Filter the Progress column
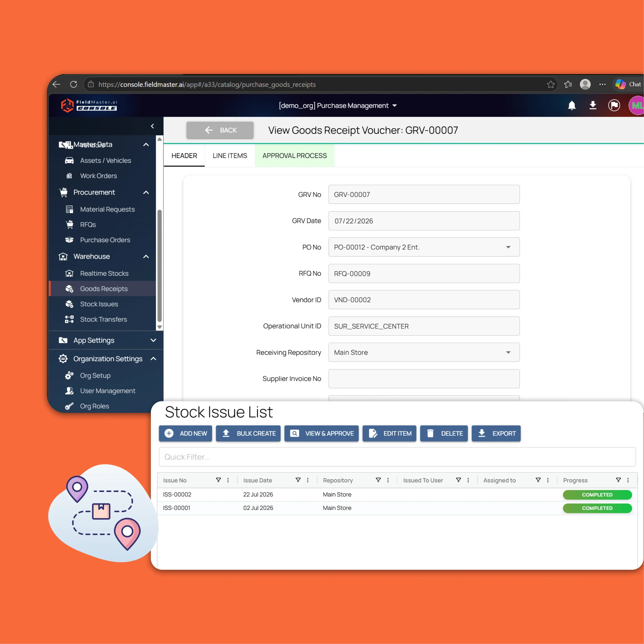The image size is (644, 644). point(618,480)
